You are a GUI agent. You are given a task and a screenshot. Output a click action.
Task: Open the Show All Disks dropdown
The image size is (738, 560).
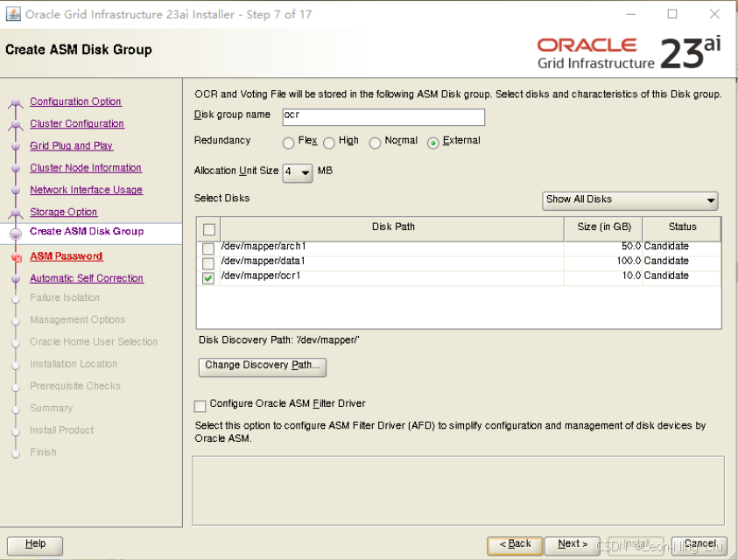(630, 200)
